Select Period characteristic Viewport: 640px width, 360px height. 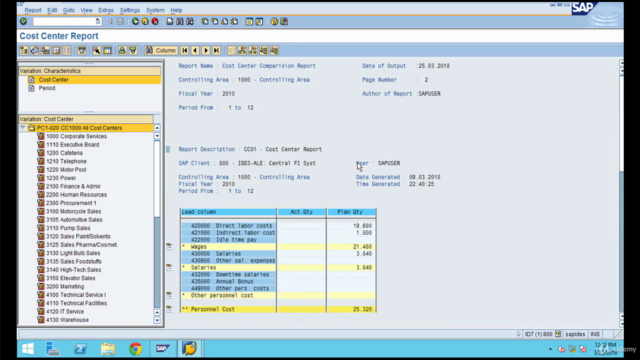(x=47, y=88)
